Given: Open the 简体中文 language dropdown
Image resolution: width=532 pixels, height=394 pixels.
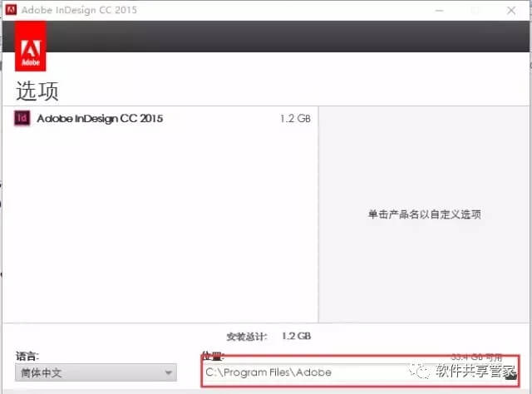Looking at the screenshot, I should 96,372.
